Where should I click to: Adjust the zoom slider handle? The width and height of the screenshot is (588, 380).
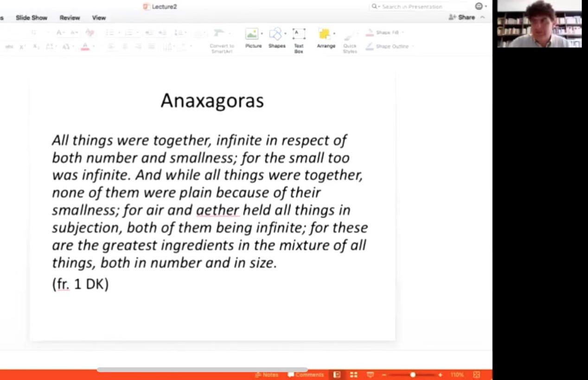point(412,375)
